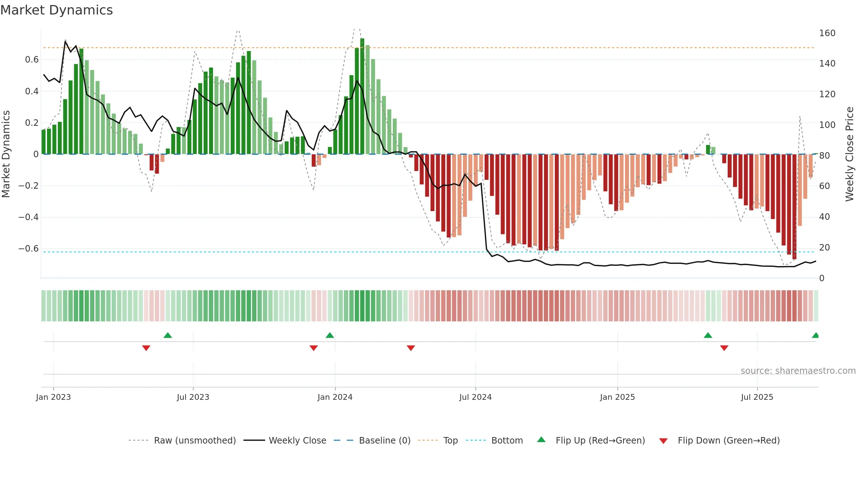The image size is (868, 488).
Task: Toggle the Raw (unsmoothed) legend entry
Action: [x=182, y=440]
